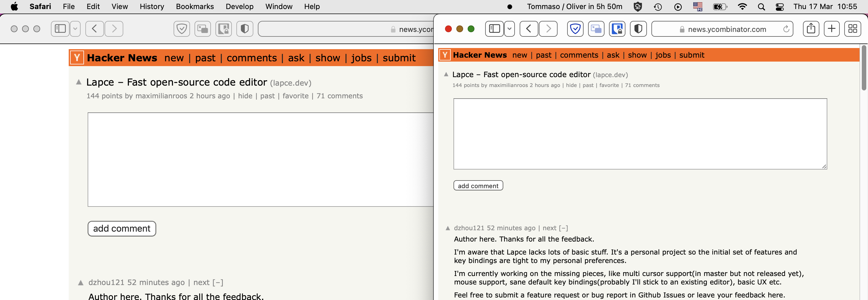Click the Share icon in the active Safari toolbar

coord(811,29)
